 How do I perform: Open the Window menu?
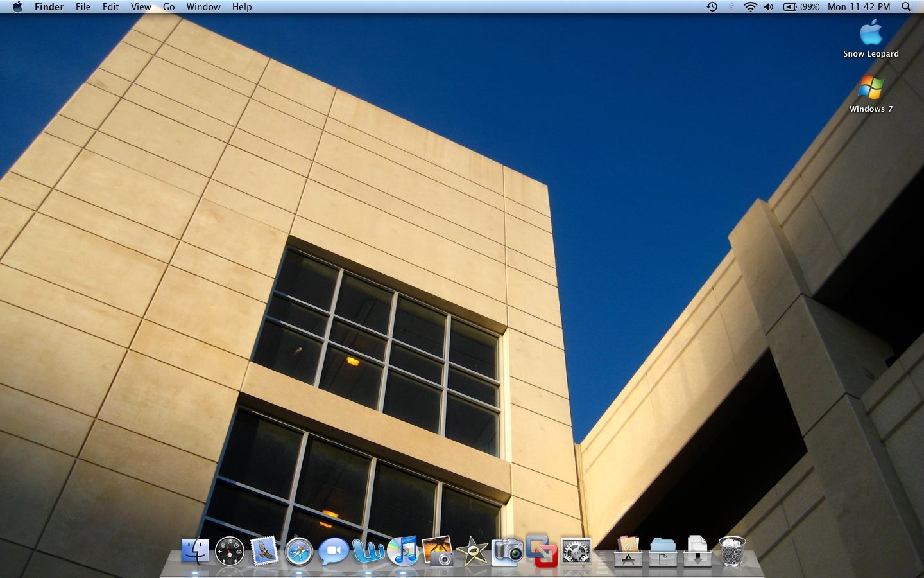coord(203,6)
